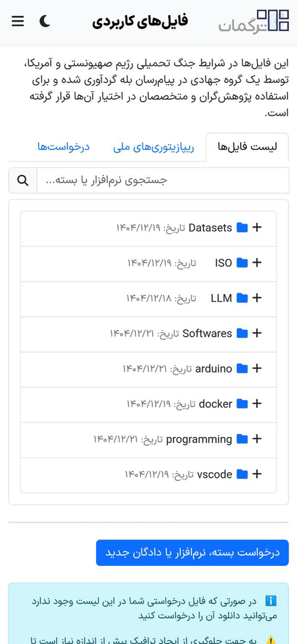297x644 pixels.
Task: Select the لیست فایل‌ها tab
Action: tap(247, 147)
